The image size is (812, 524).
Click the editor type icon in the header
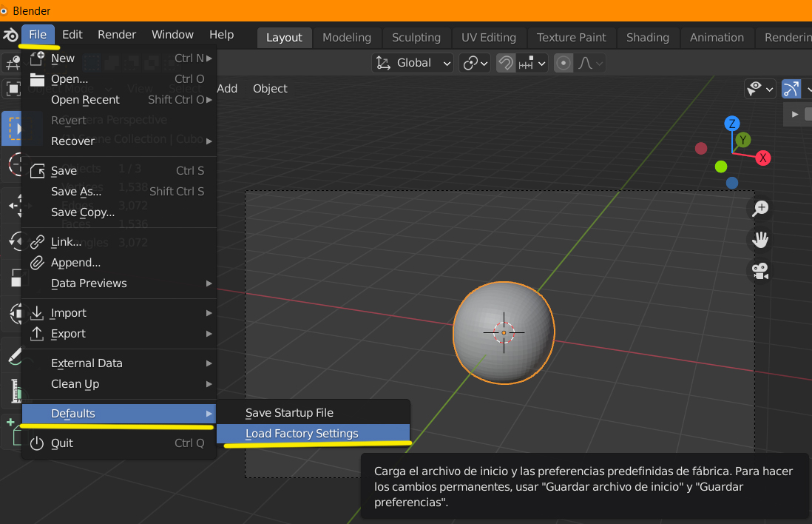[x=12, y=63]
